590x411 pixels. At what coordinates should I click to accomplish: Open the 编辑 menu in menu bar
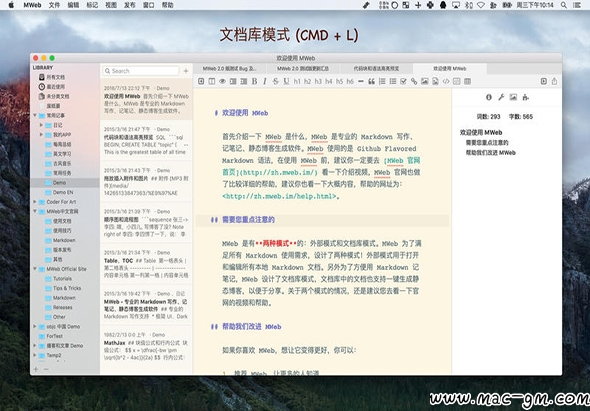pos(73,5)
